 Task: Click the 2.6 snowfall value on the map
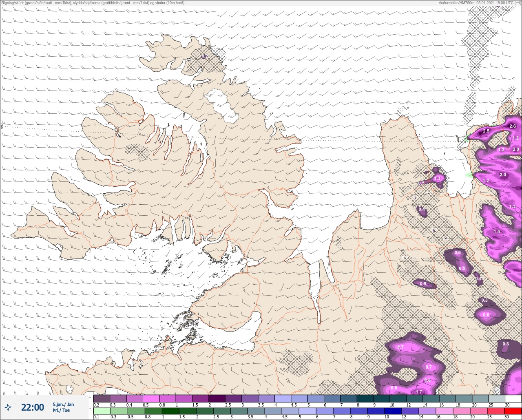513,126
